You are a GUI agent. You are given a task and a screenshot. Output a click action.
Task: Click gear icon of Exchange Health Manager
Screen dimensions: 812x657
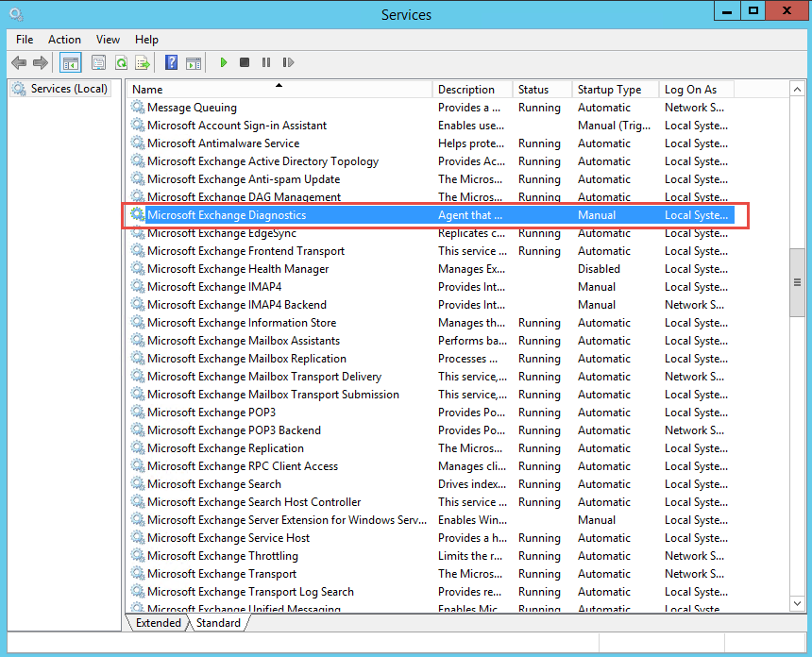pyautogui.click(x=137, y=269)
